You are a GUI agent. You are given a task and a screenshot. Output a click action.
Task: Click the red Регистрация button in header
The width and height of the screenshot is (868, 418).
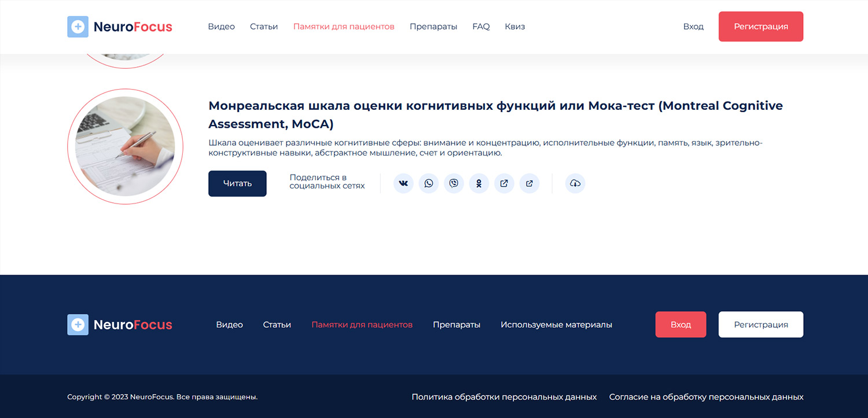point(760,27)
